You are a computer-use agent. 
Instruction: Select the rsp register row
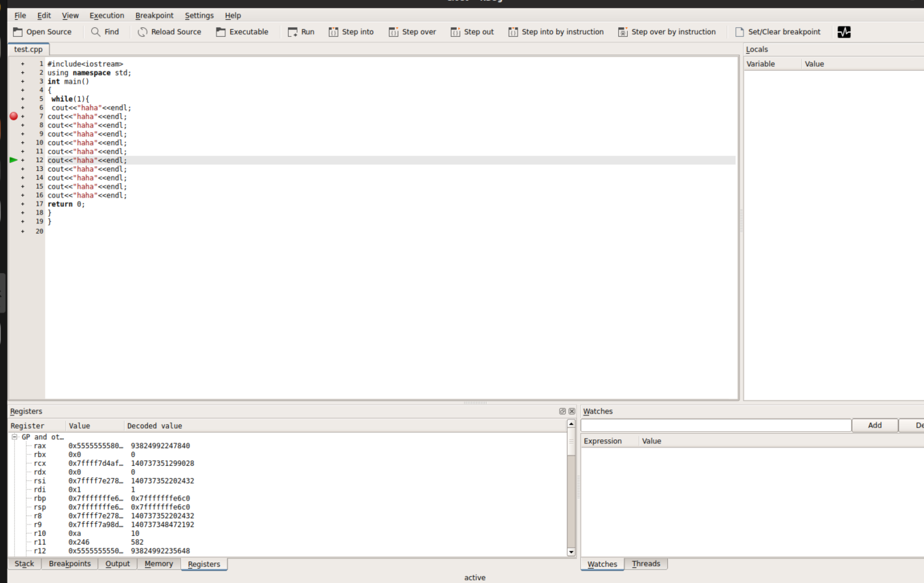[287, 507]
